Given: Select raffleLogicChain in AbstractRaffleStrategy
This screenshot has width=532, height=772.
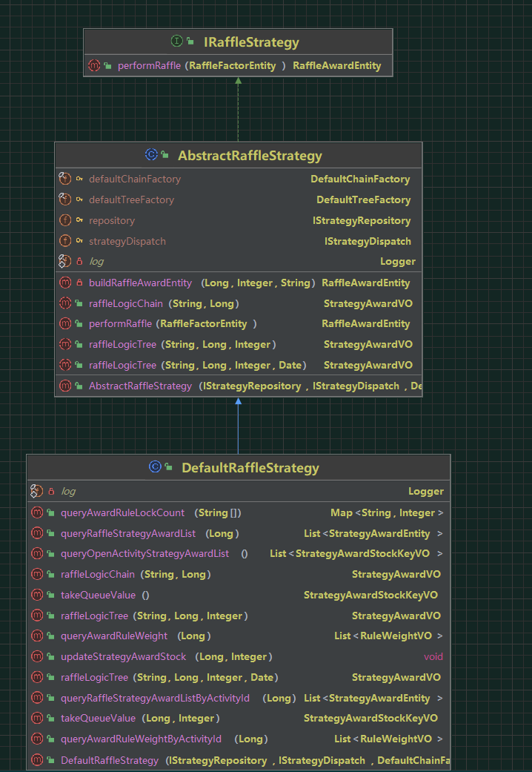Looking at the screenshot, I should [126, 304].
